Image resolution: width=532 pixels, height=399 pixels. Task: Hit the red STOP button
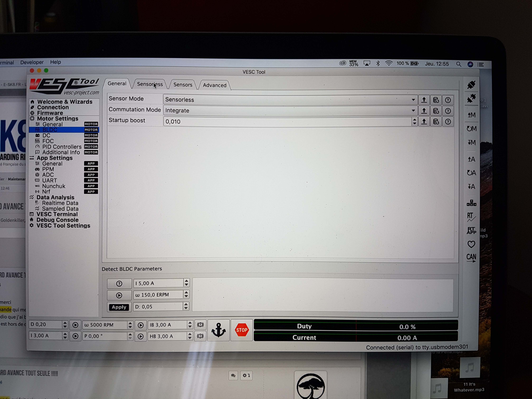pos(241,330)
